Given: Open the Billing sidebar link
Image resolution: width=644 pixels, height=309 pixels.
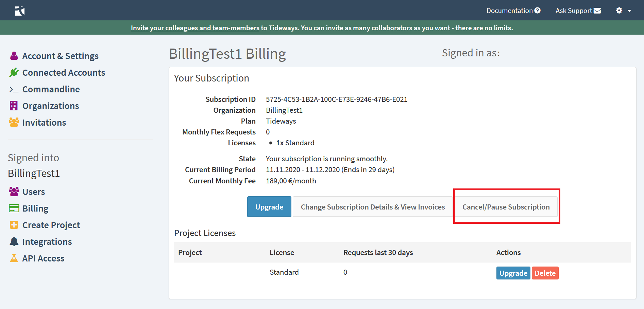Looking at the screenshot, I should tap(35, 208).
